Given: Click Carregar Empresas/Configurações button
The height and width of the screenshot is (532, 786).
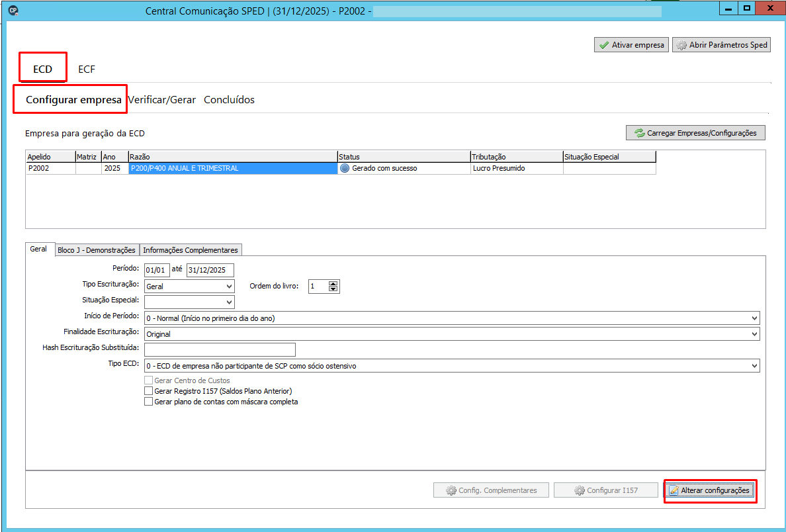Looking at the screenshot, I should point(695,134).
